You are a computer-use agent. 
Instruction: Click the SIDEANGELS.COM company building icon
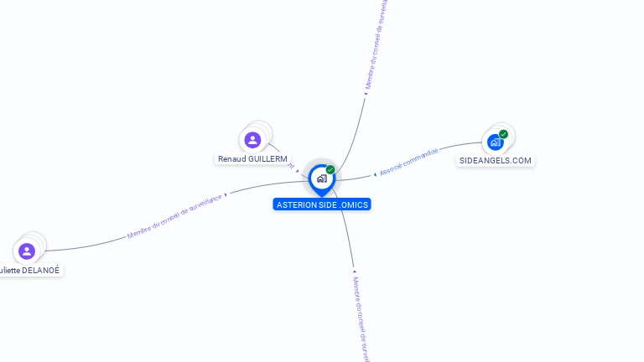(496, 142)
